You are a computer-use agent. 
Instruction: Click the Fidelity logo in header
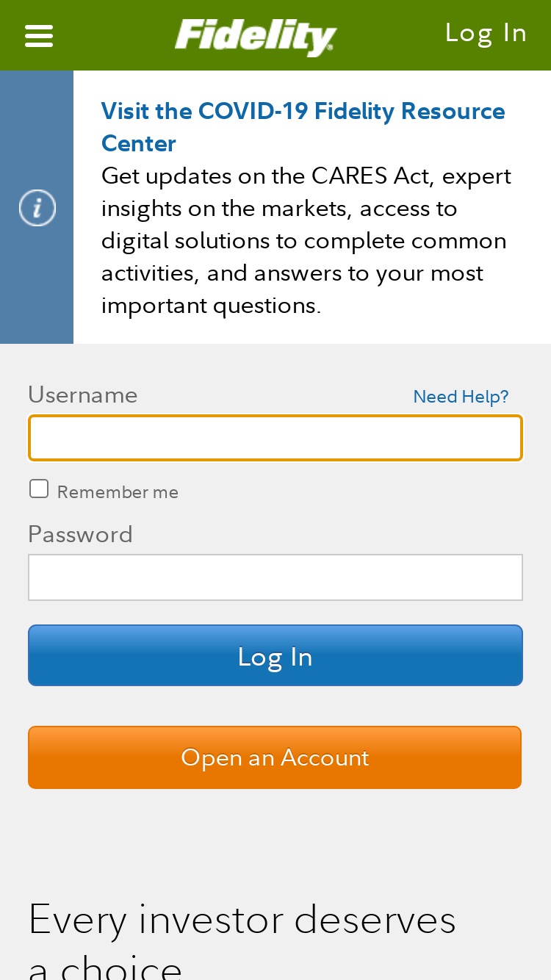[x=256, y=37]
